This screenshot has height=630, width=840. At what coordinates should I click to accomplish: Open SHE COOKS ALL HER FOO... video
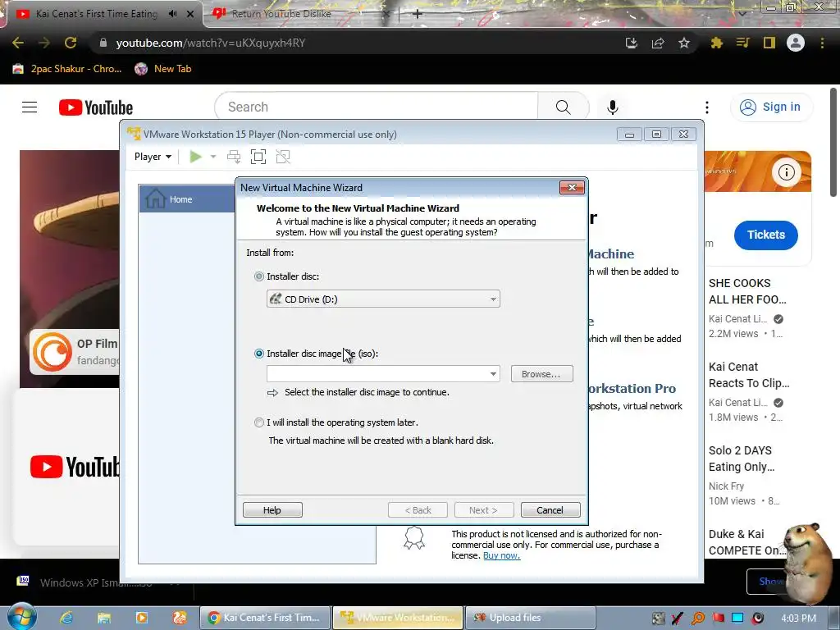(747, 291)
